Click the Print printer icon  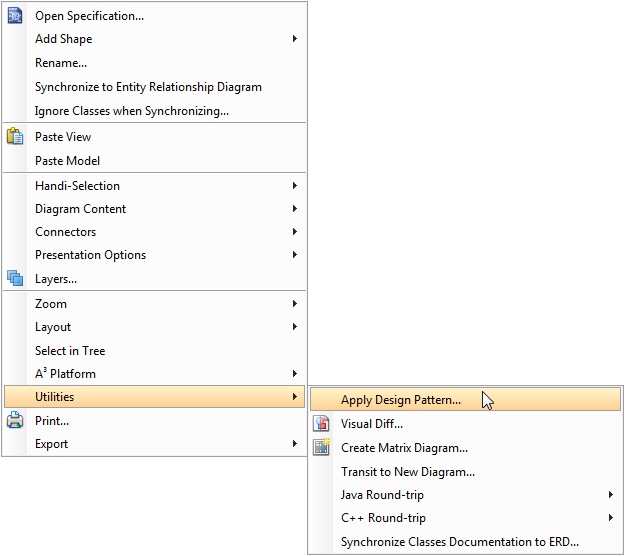[x=15, y=420]
